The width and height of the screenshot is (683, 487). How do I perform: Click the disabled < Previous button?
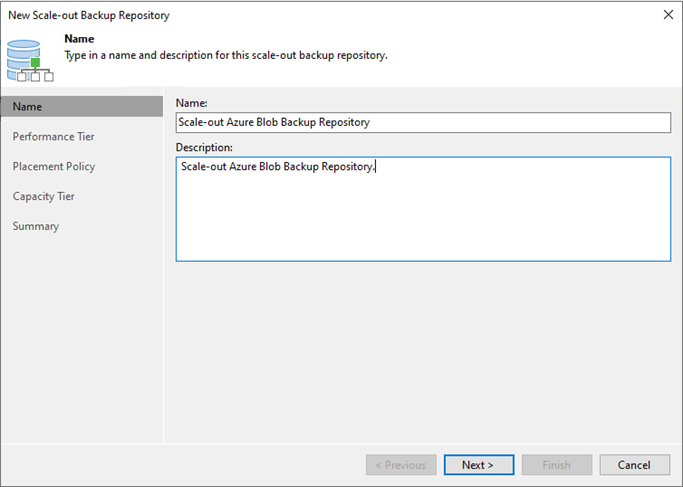(x=401, y=465)
